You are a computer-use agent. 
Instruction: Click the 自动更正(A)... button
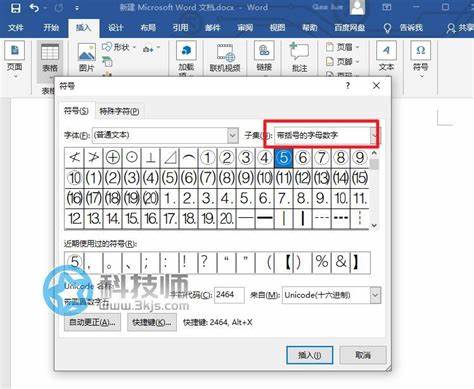click(x=92, y=322)
